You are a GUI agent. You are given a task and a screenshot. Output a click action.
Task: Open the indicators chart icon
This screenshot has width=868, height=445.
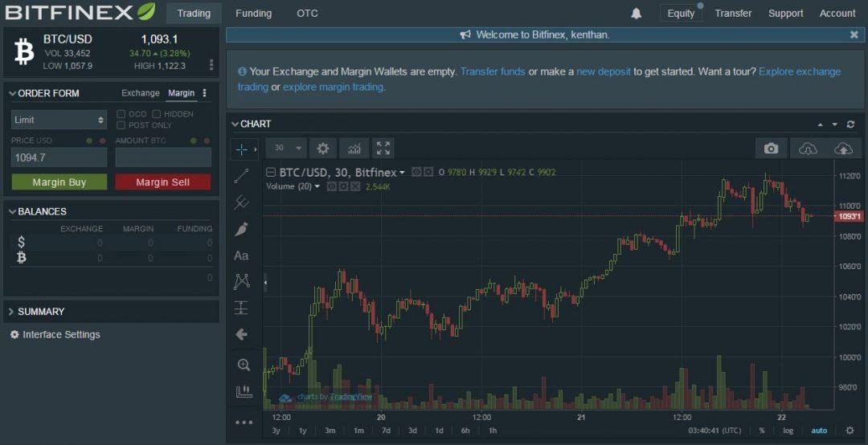[x=354, y=149]
